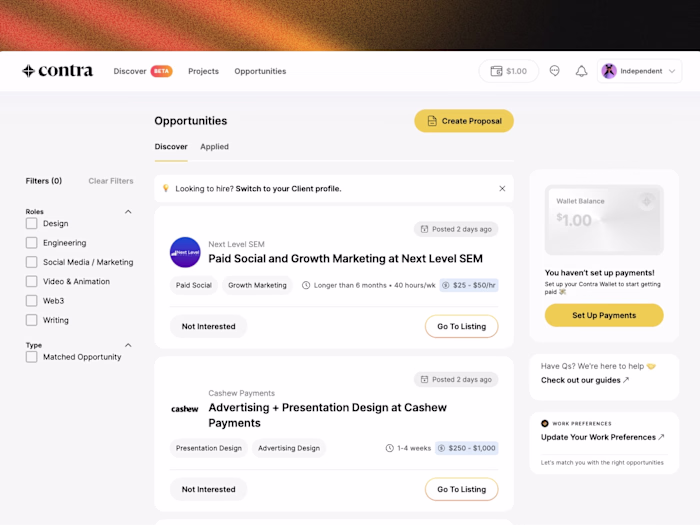Open Advertising + Presentation Design listing title
This screenshot has height=525, width=700.
pyautogui.click(x=327, y=415)
